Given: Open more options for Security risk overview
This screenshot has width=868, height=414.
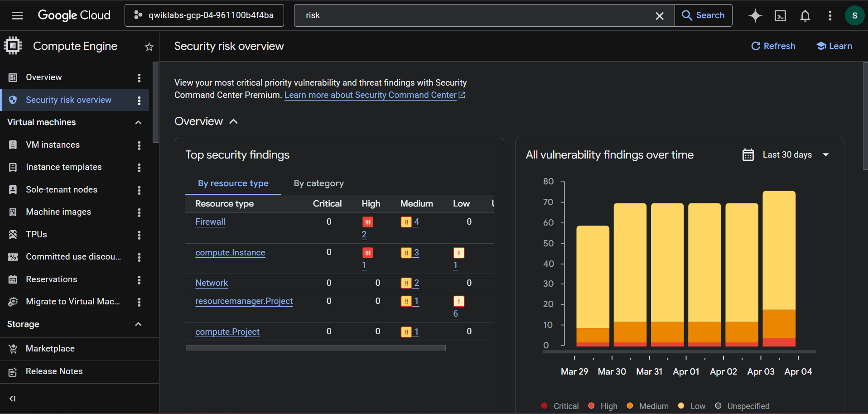Looking at the screenshot, I should tap(139, 101).
